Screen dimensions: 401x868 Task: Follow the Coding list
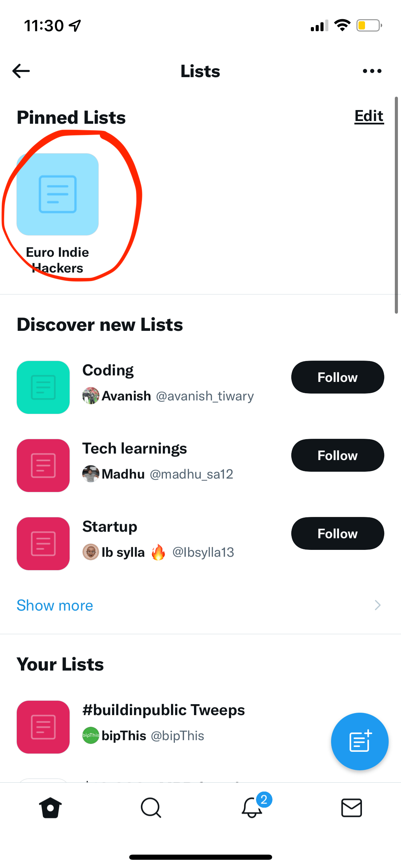338,377
